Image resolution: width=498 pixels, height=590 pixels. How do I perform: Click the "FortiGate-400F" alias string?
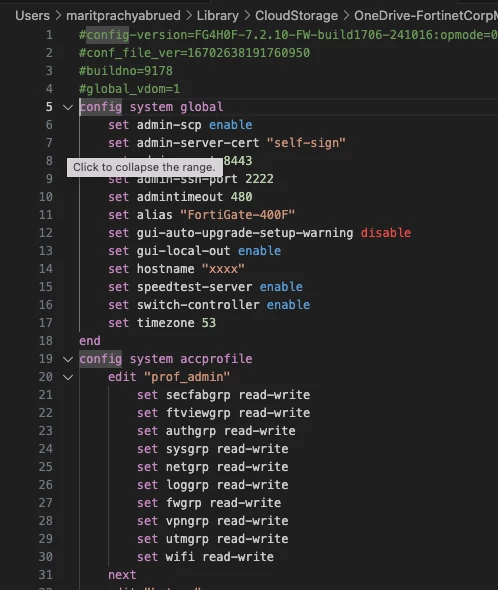(x=237, y=215)
